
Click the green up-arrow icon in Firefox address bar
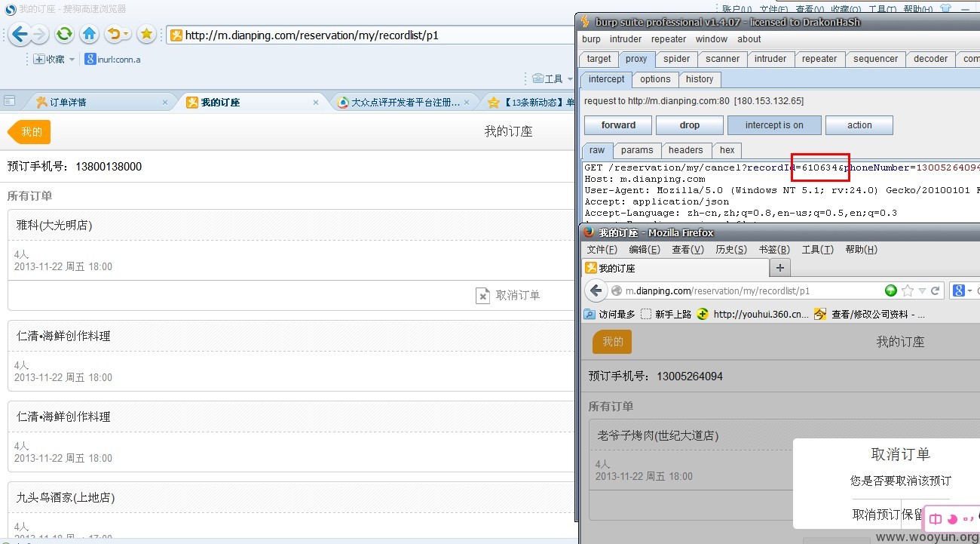tap(891, 290)
